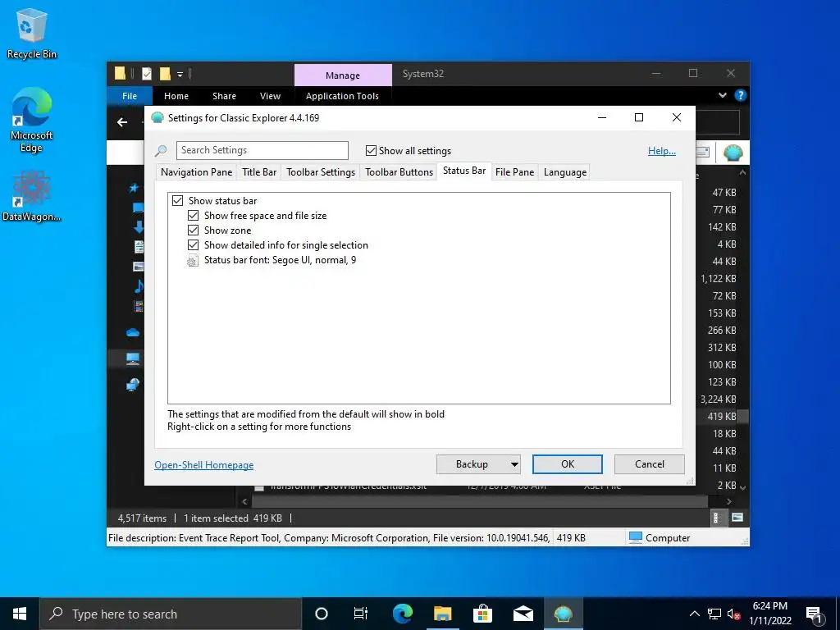Screen dimensions: 840x630
Task: Uncheck Show all settings
Action: [x=371, y=151]
